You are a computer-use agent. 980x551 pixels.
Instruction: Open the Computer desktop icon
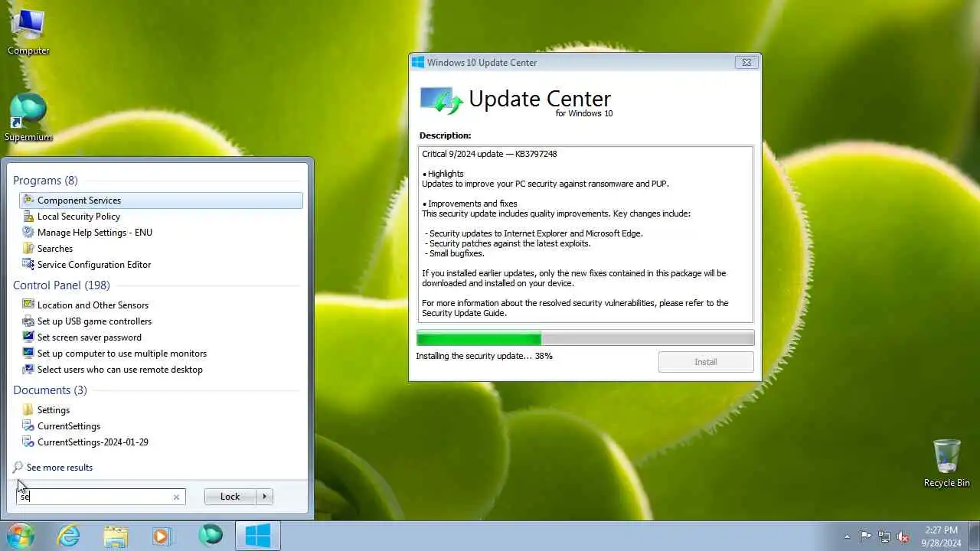coord(28,31)
